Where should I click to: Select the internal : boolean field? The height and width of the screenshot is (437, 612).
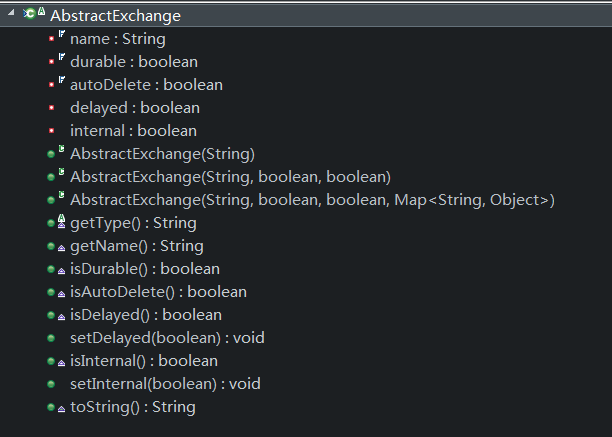tap(133, 131)
